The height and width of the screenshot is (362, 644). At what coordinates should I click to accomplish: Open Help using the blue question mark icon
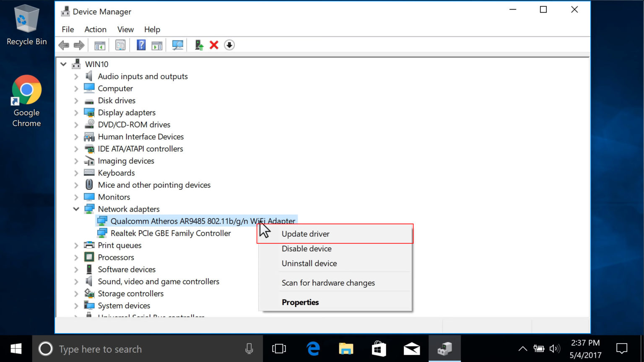[141, 45]
